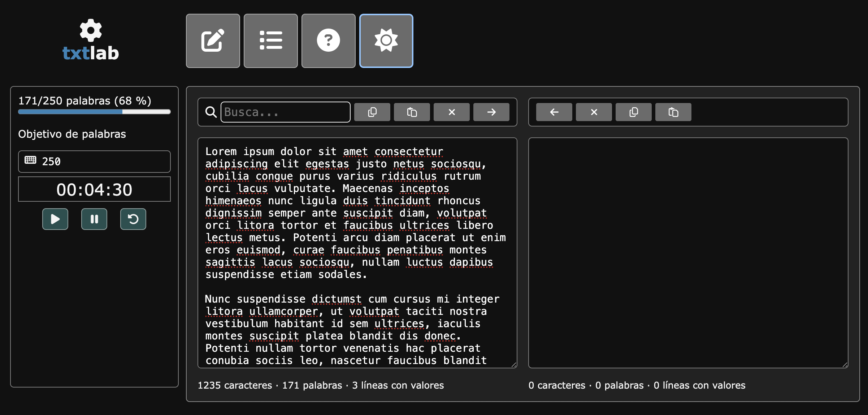Click inside the empty right text area
868x415 pixels.
(688, 252)
